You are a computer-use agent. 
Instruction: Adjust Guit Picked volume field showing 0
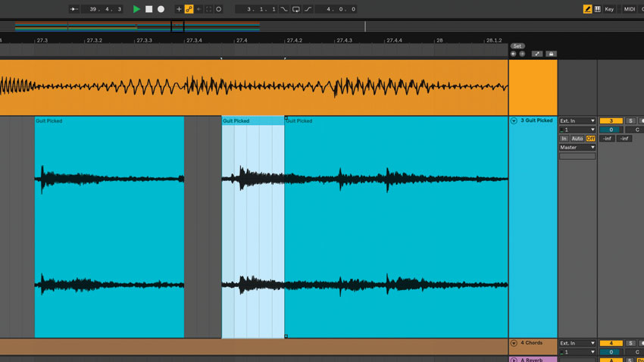click(x=611, y=130)
